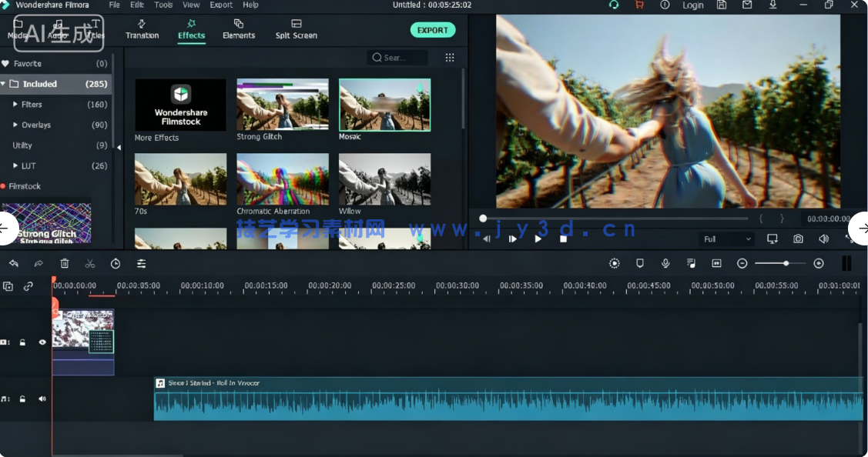Undo the last action

pyautogui.click(x=14, y=263)
